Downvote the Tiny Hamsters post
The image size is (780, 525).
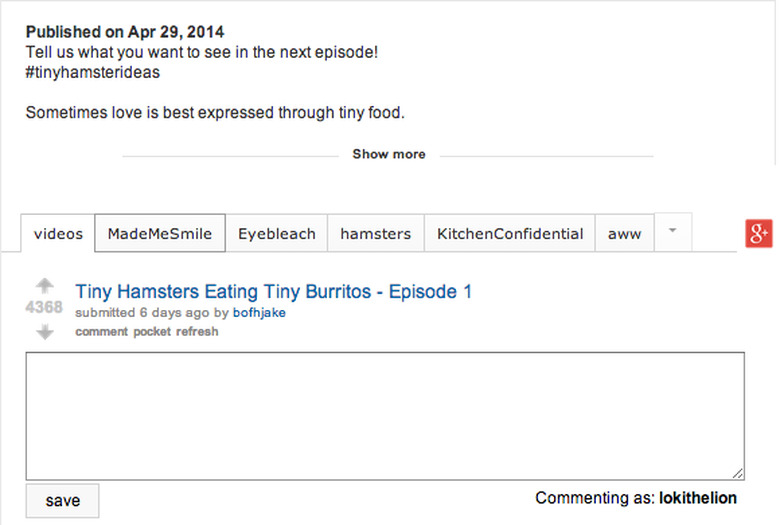[x=44, y=332]
